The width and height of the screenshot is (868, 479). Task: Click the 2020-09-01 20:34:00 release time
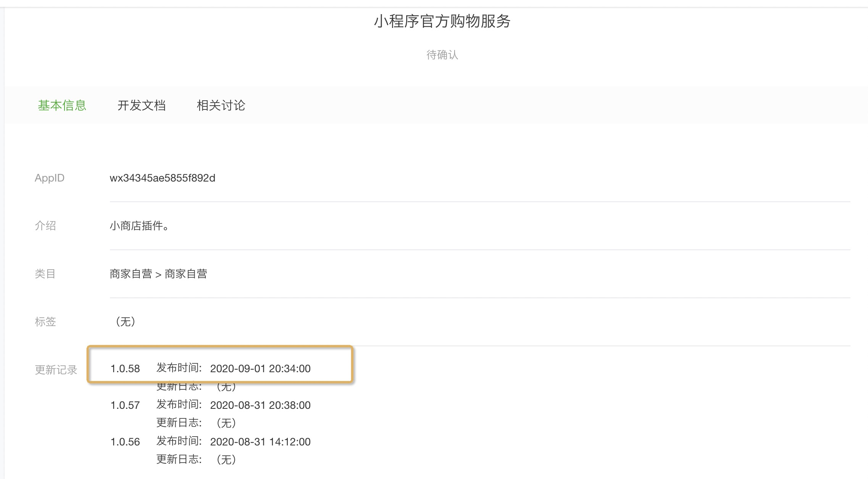260,369
